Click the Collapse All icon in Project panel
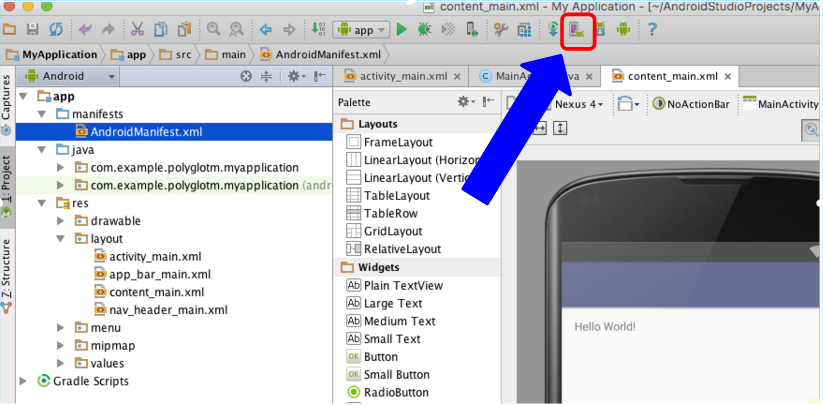The height and width of the screenshot is (405, 823). pyautogui.click(x=266, y=77)
